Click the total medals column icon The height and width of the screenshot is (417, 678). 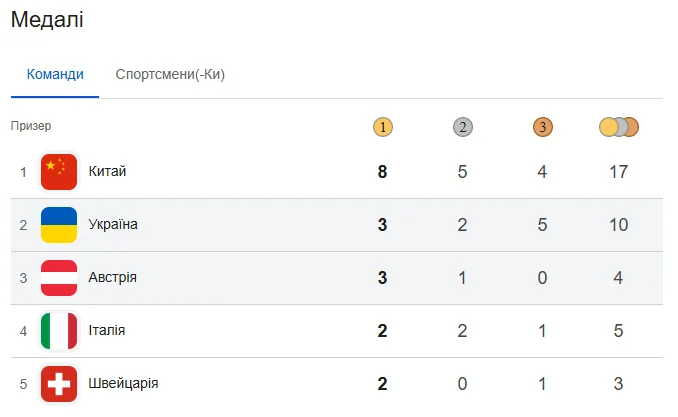(x=618, y=127)
